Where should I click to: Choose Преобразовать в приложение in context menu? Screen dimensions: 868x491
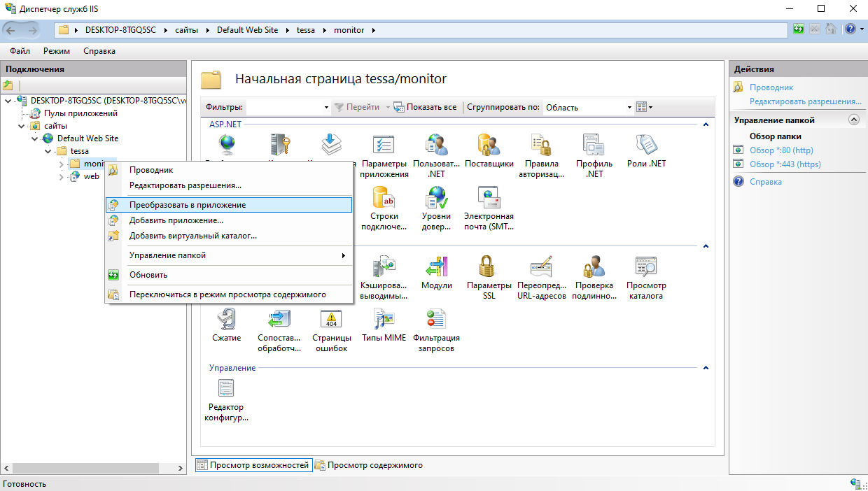tap(188, 205)
